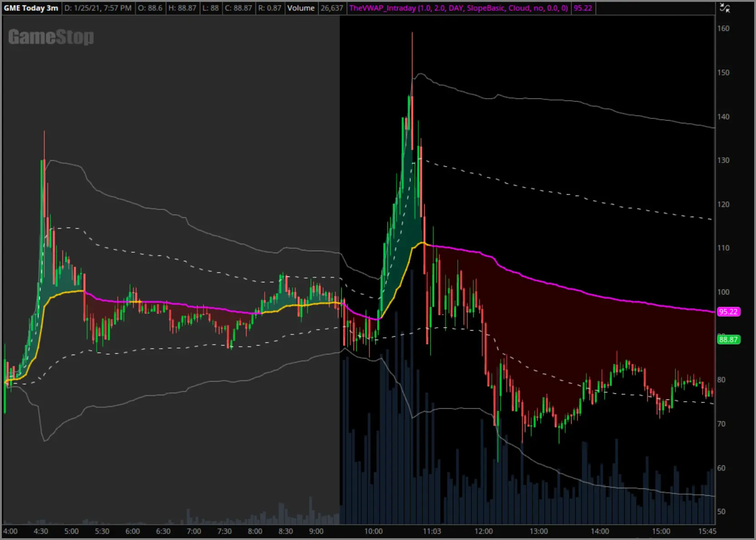
Task: Click the 50 price axis label
Action: (x=722, y=511)
